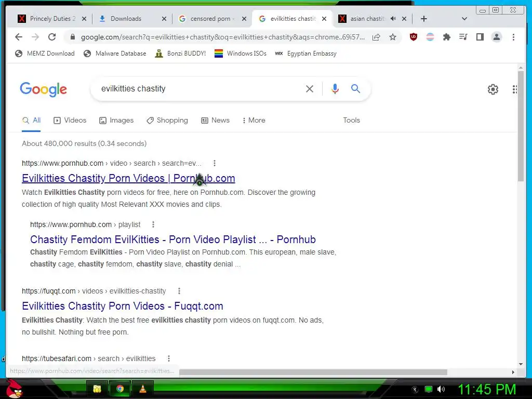This screenshot has height=399, width=532.
Task: Go back to the previous page
Action: click(x=19, y=37)
